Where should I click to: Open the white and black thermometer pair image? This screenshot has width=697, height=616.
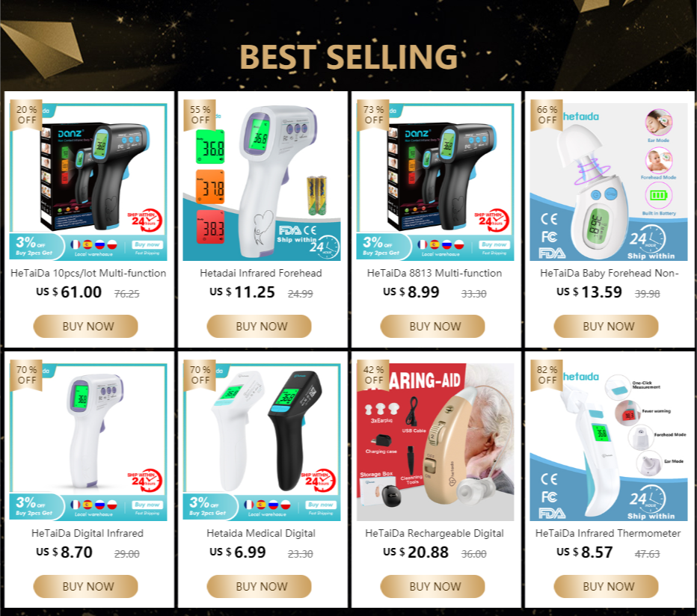[x=262, y=443]
